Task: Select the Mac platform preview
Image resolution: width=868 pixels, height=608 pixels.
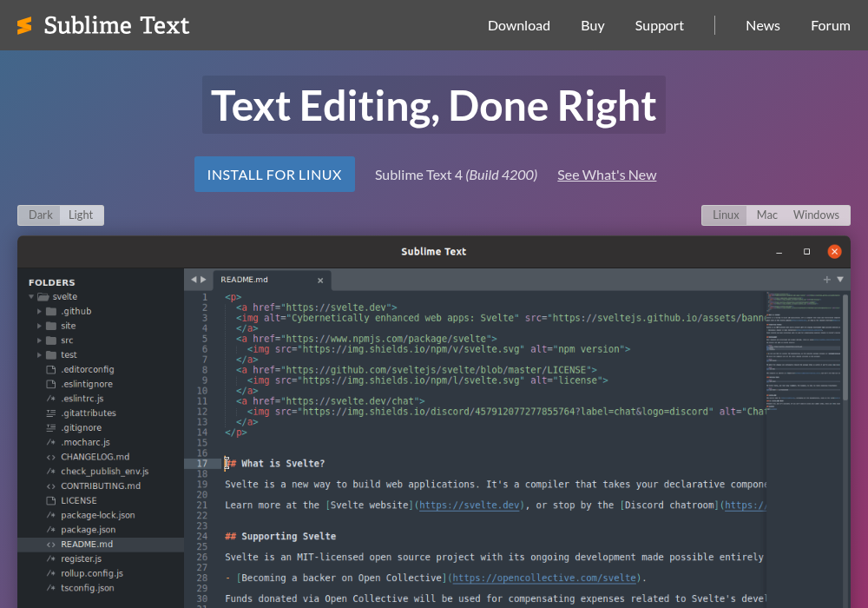Action: (766, 215)
